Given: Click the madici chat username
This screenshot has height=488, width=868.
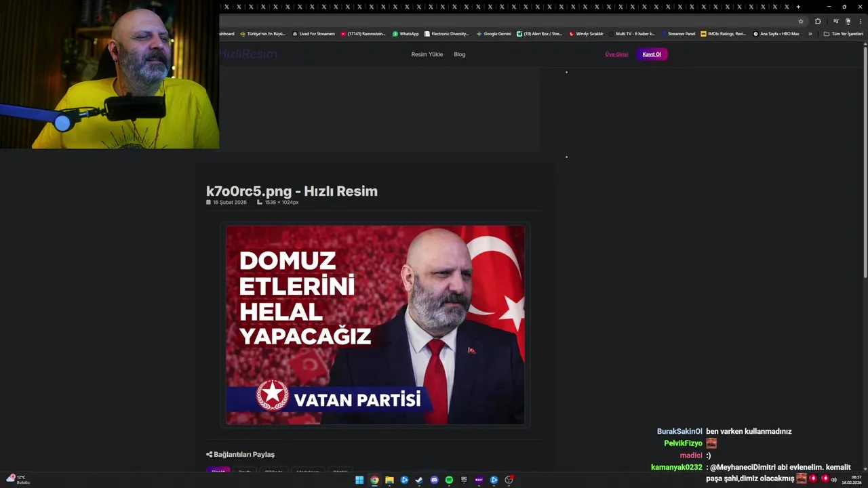Looking at the screenshot, I should [x=691, y=455].
